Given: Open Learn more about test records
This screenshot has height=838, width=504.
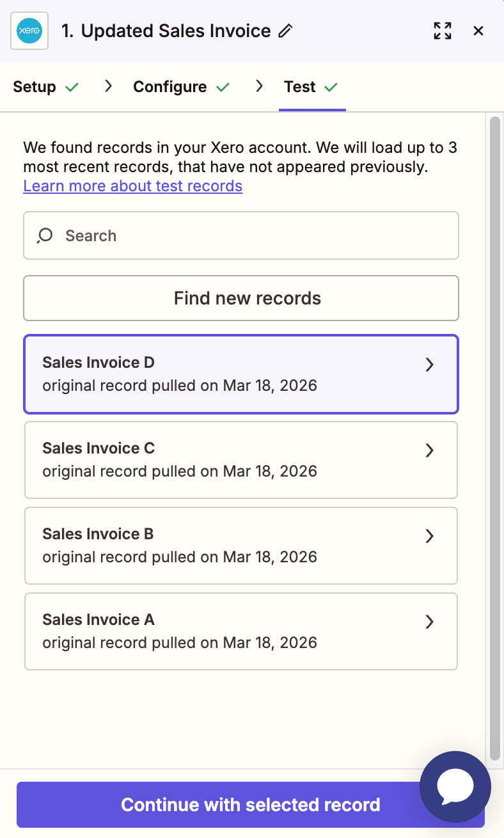Looking at the screenshot, I should [x=132, y=186].
